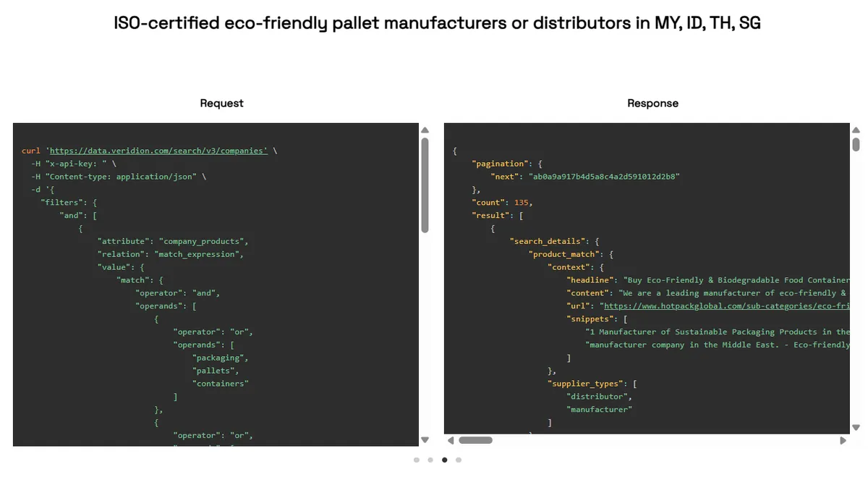The image size is (868, 480).
Task: Click the Sustainable Packaging Products snippet
Action: [718, 332]
